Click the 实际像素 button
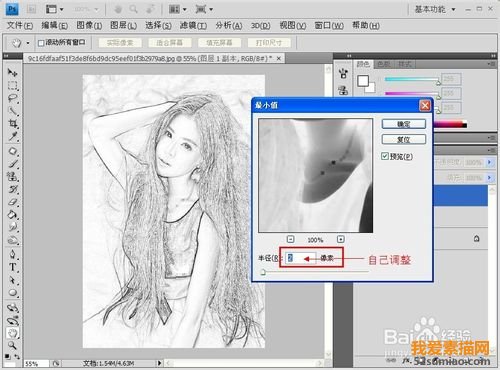This screenshot has height=370, width=500. pyautogui.click(x=120, y=43)
